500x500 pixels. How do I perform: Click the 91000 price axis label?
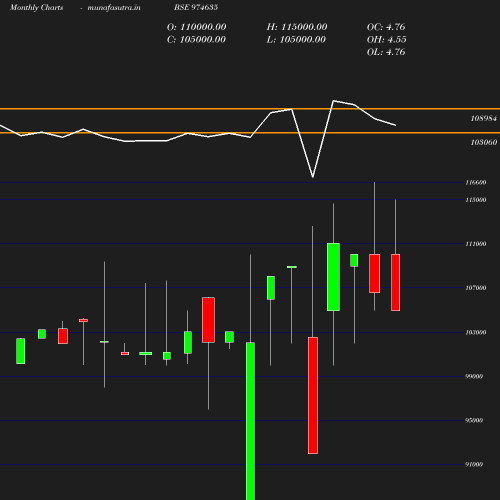tap(474, 464)
